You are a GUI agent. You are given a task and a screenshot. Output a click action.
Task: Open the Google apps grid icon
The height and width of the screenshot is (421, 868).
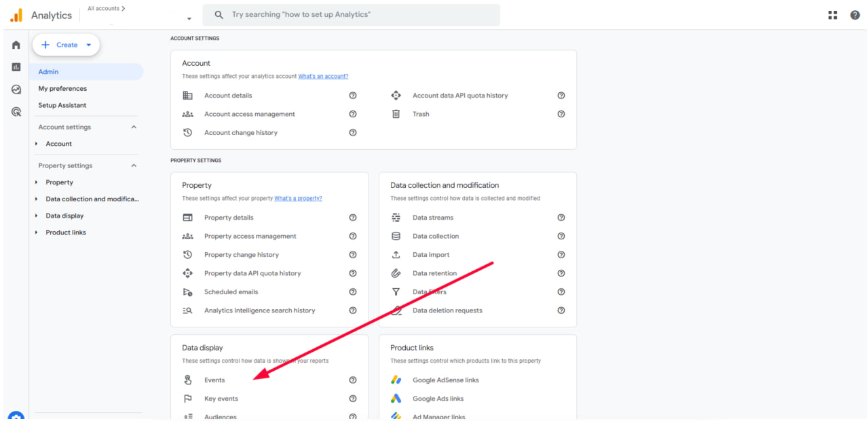[x=833, y=15]
